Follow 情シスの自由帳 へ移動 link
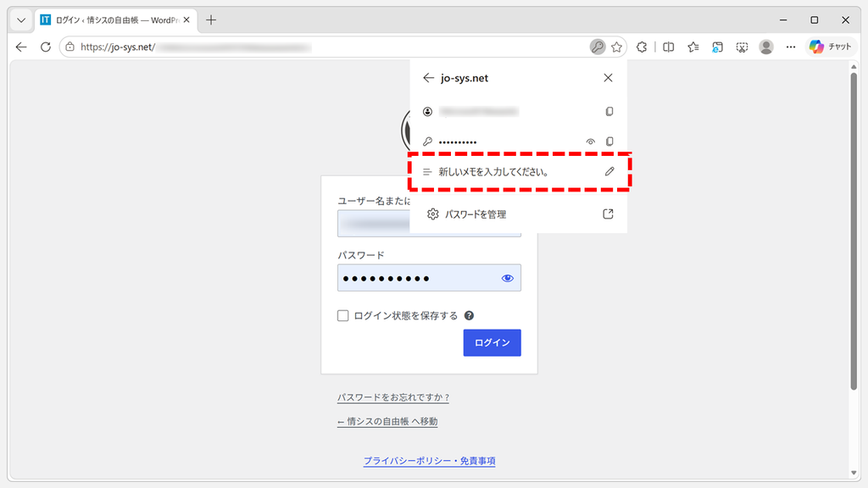Image resolution: width=868 pixels, height=488 pixels. (387, 422)
